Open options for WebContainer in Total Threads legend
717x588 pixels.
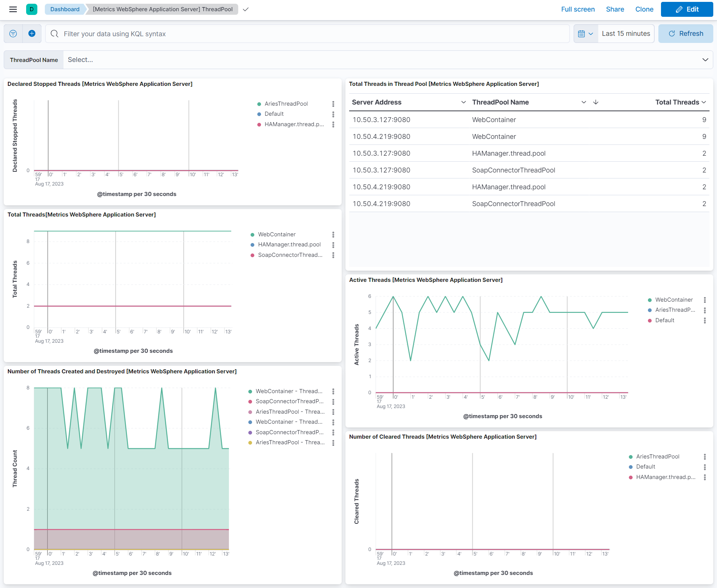333,234
